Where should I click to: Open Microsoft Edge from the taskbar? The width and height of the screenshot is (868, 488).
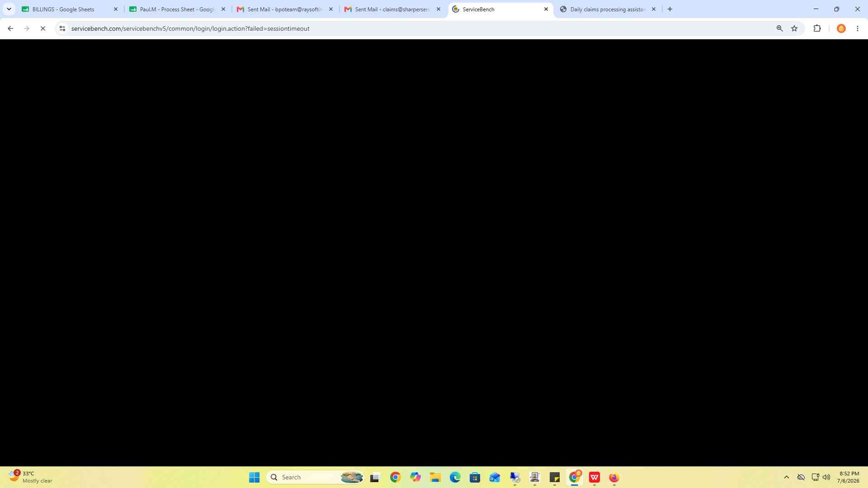tap(455, 477)
